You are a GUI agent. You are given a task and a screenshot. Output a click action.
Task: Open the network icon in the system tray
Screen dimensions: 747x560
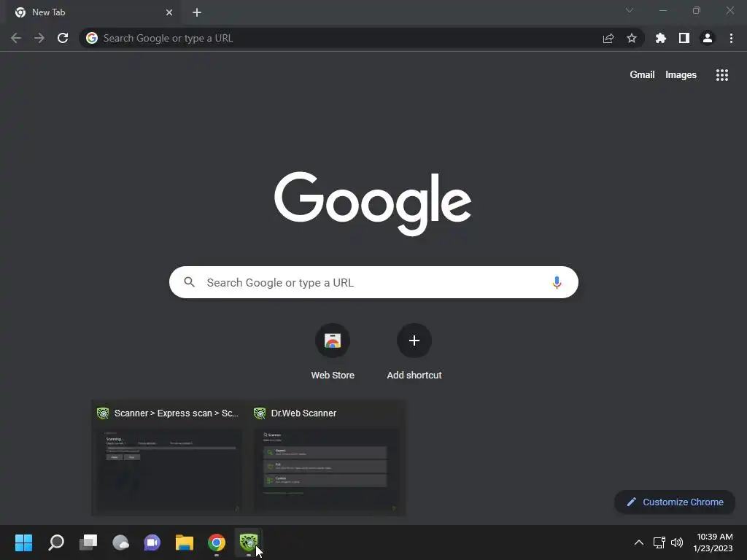pyautogui.click(x=659, y=542)
